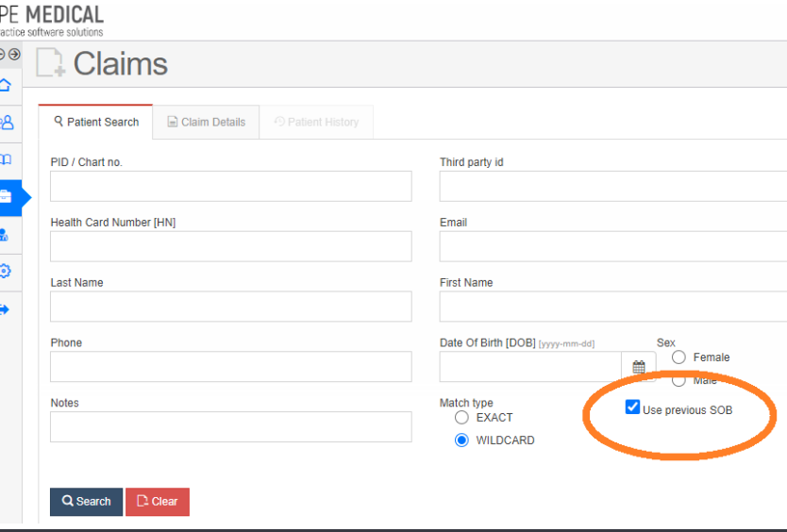
Task: Open the book icon in the sidebar
Action: pos(6,159)
